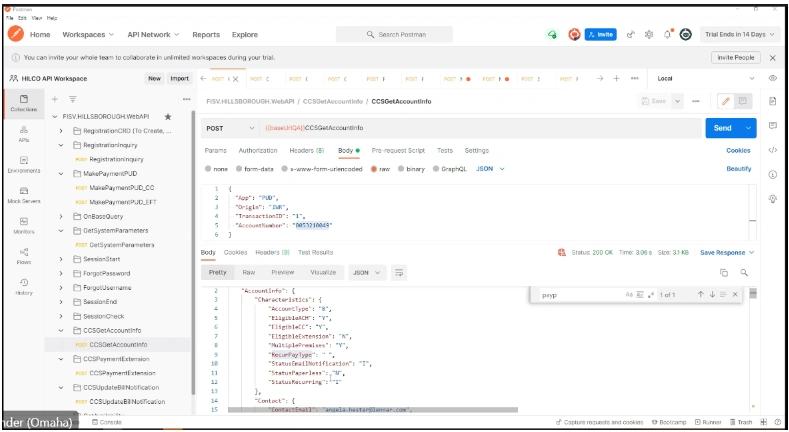Open the API Network menu

pyautogui.click(x=153, y=35)
